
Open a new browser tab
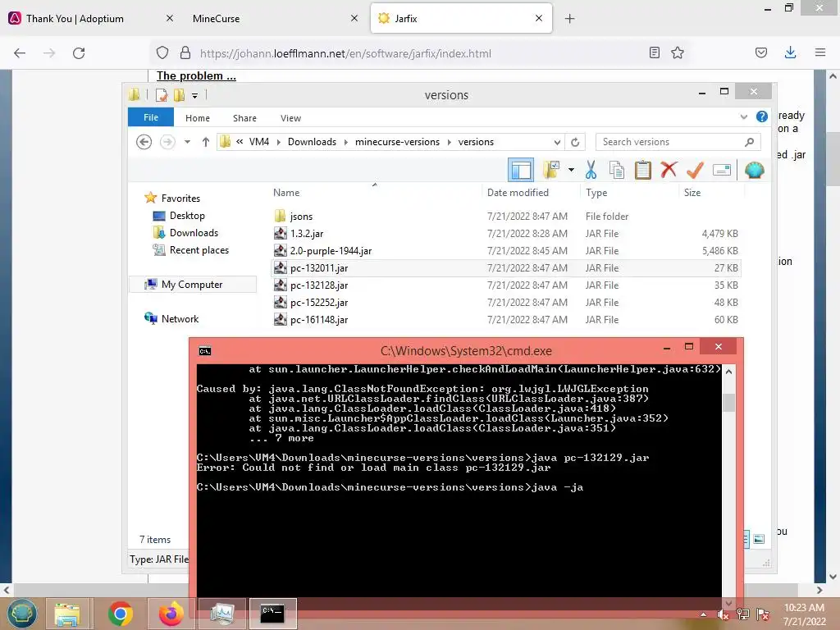569,19
